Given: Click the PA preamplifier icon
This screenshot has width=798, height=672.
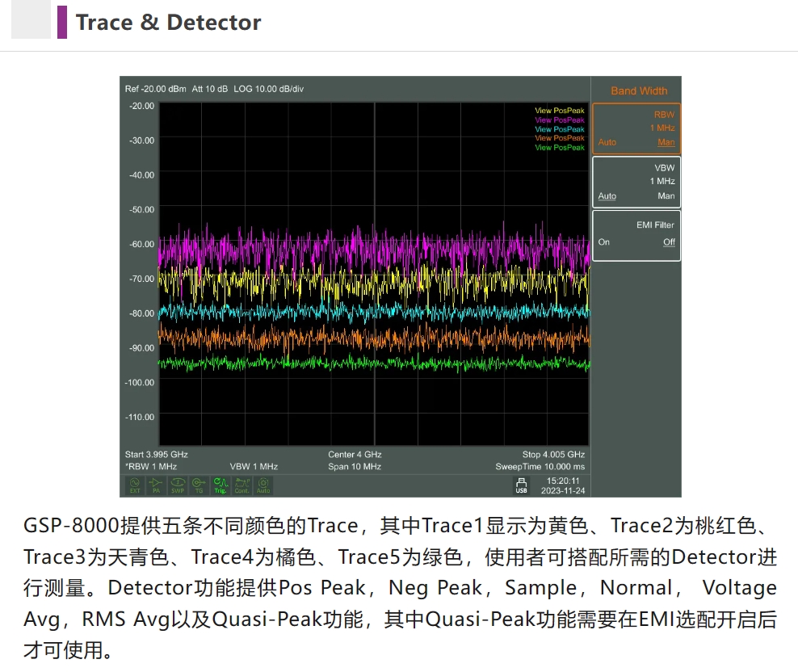Looking at the screenshot, I should tap(157, 485).
